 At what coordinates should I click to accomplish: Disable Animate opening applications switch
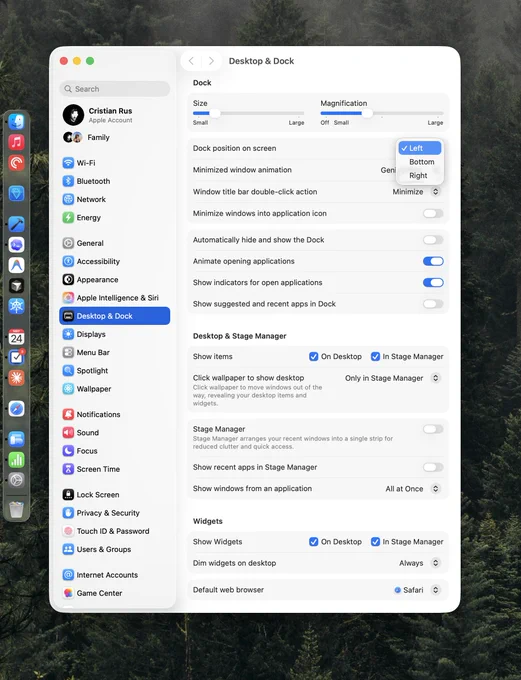click(x=433, y=261)
